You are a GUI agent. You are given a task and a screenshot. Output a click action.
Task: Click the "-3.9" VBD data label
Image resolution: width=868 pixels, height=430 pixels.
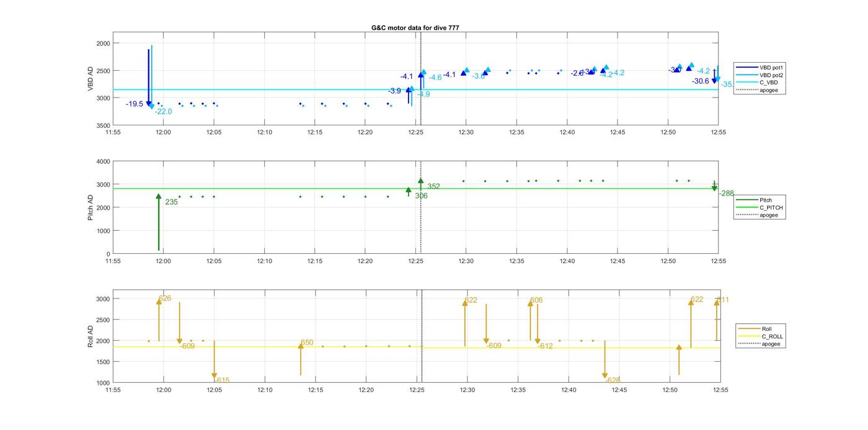(x=394, y=91)
